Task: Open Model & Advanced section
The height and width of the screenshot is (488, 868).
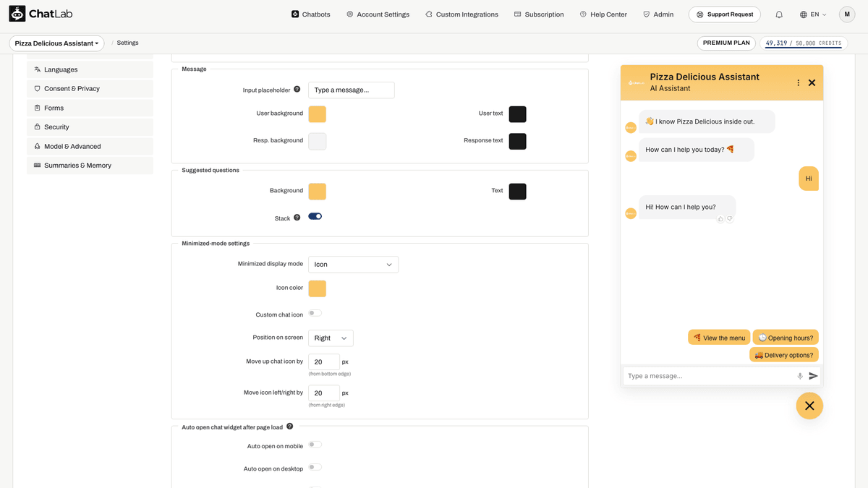Action: click(90, 146)
